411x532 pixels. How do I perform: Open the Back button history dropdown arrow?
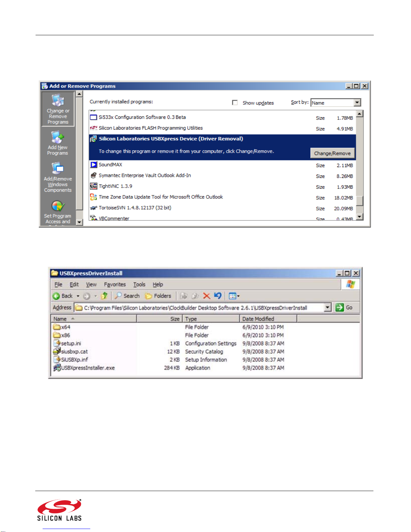[x=78, y=296]
